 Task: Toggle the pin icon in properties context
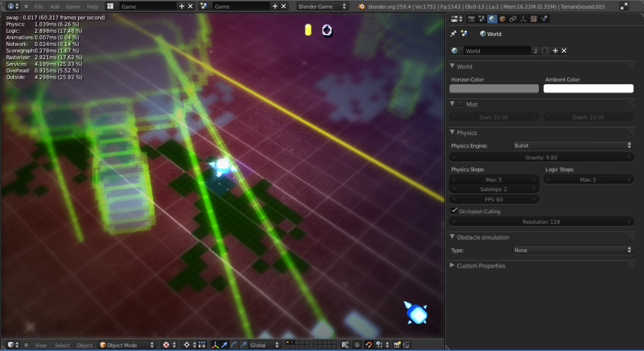coord(453,34)
